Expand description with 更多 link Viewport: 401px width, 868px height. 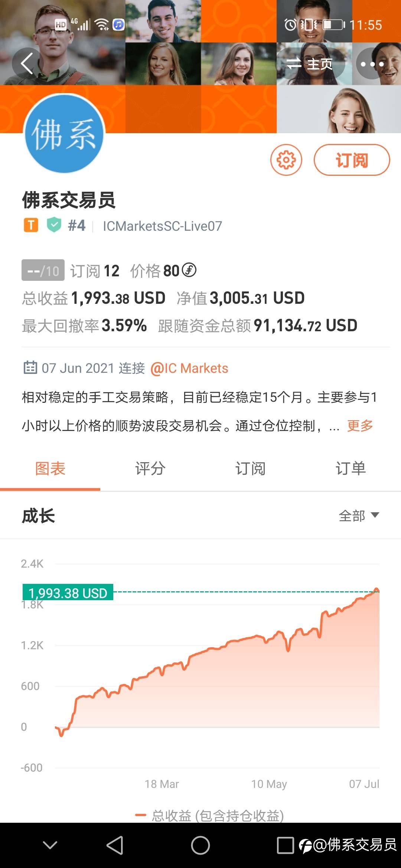point(360,425)
